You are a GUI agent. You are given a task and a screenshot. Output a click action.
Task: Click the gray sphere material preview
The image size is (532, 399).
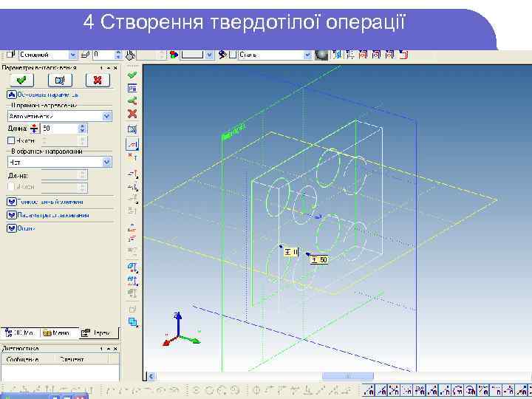pos(321,55)
